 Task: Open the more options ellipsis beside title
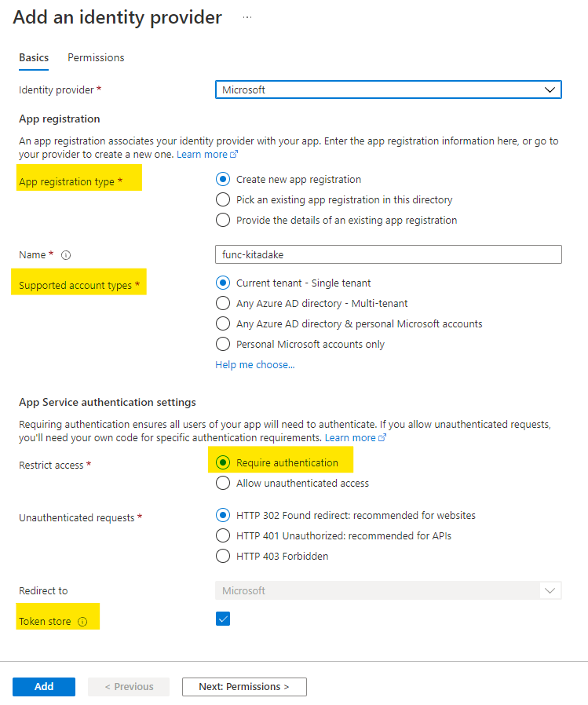(x=247, y=17)
